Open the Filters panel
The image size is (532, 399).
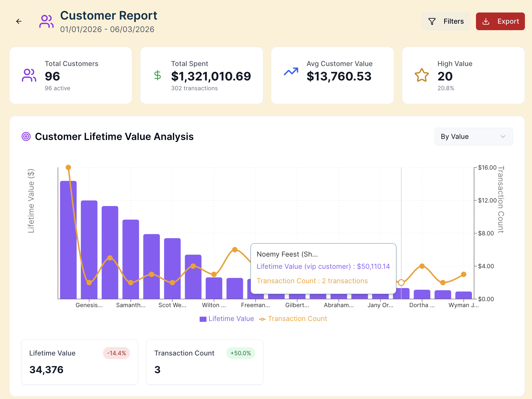[x=446, y=21]
